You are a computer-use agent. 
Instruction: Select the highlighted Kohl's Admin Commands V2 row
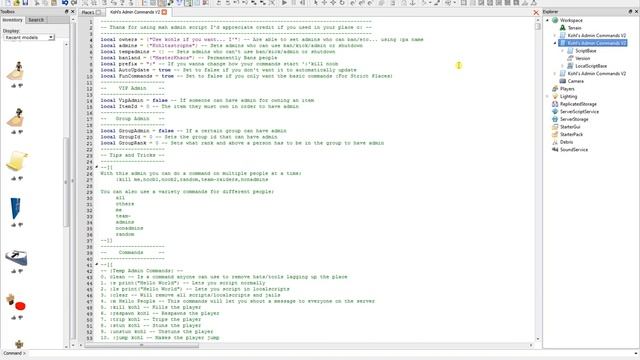(593, 43)
